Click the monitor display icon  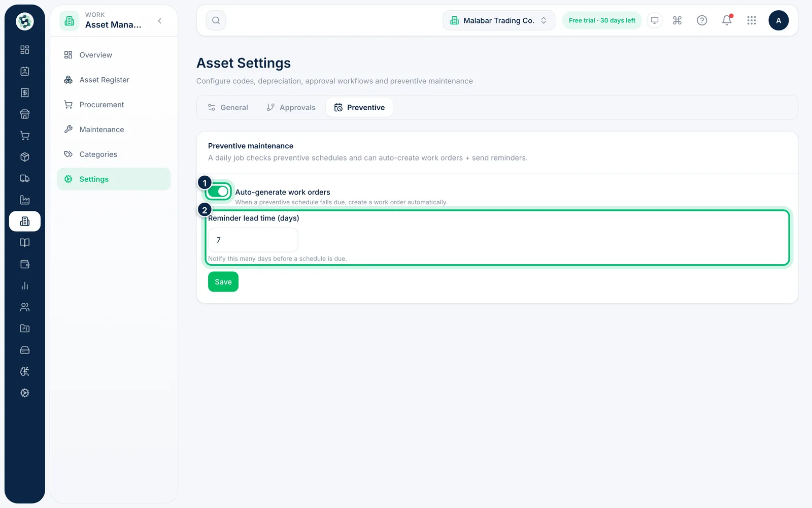(x=655, y=20)
